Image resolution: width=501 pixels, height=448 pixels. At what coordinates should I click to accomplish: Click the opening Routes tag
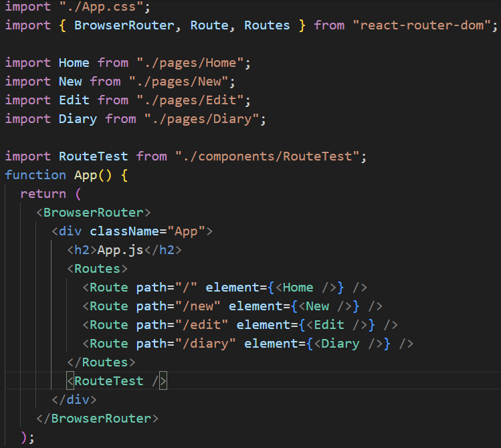(x=97, y=269)
